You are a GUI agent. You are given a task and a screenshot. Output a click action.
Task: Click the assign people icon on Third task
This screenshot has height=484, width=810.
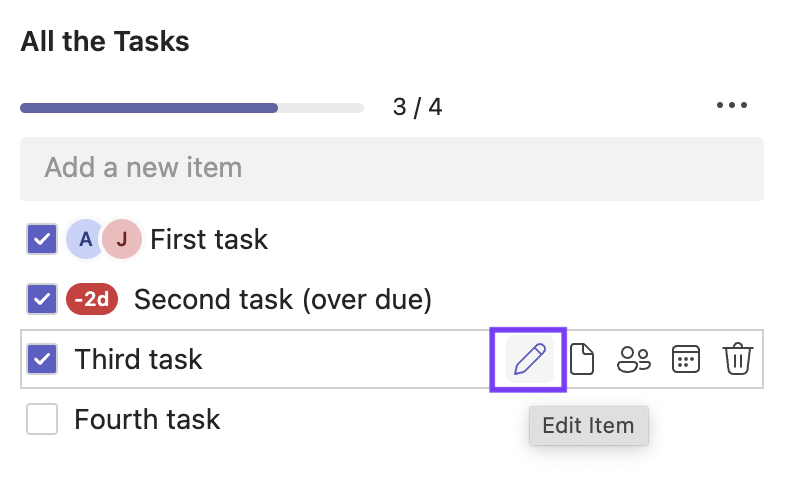[x=634, y=359]
